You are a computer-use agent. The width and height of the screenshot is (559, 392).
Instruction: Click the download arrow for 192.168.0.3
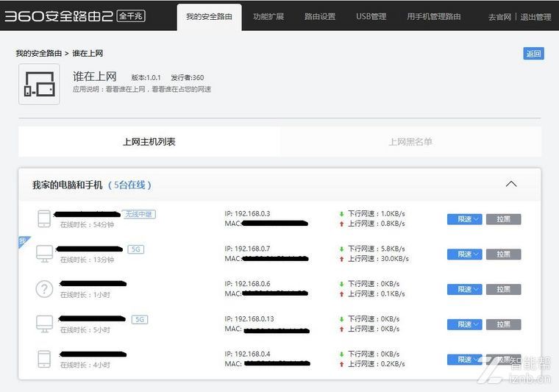[341, 214]
